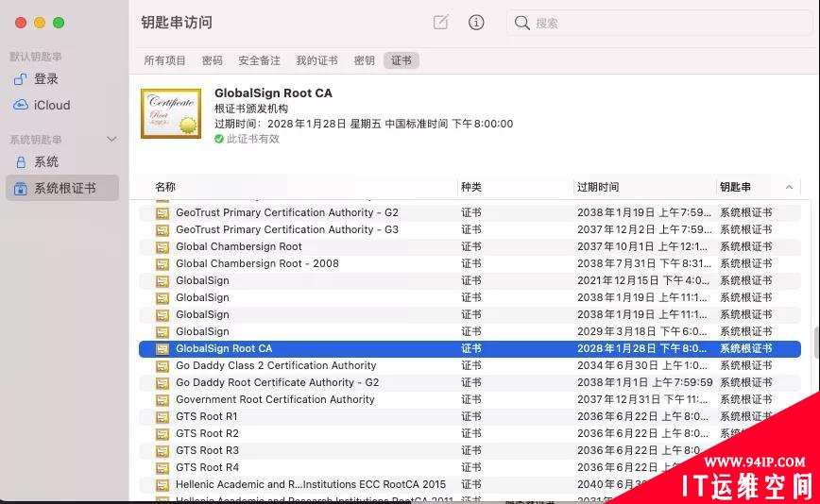
Task: Sort by 种类 column header
Action: tap(471, 187)
